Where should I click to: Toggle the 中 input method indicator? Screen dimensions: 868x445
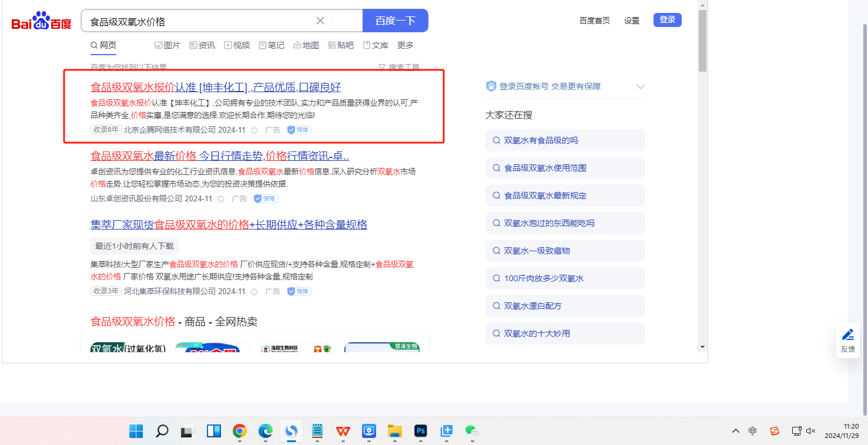tap(753, 431)
